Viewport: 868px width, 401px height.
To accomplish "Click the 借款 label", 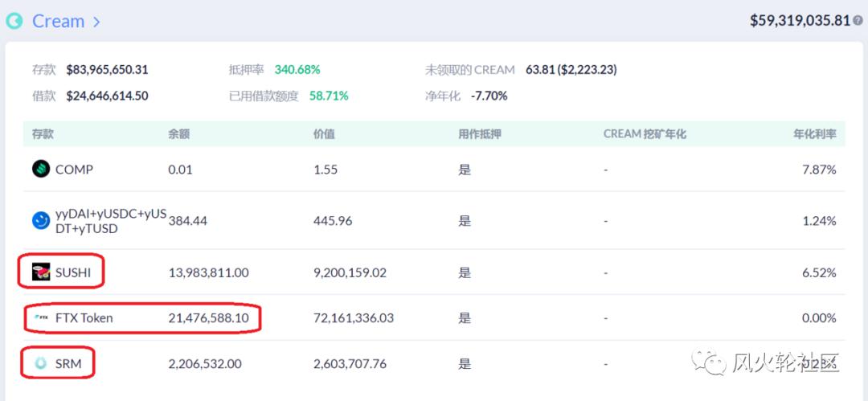I will click(x=43, y=96).
